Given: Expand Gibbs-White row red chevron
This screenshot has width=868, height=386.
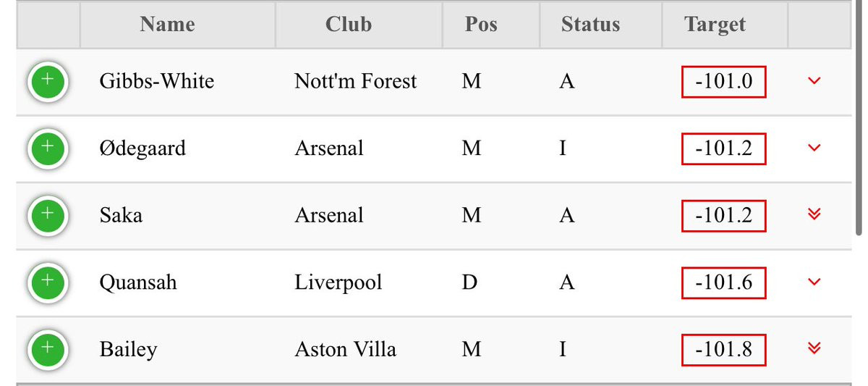Looking at the screenshot, I should [814, 81].
